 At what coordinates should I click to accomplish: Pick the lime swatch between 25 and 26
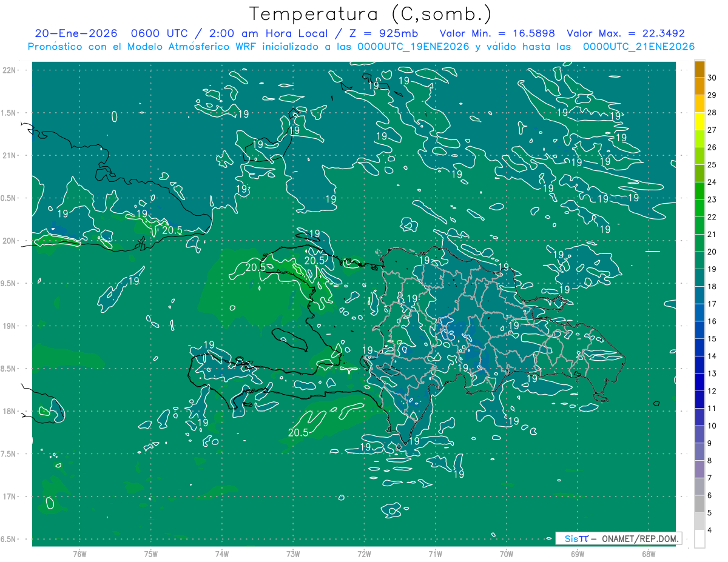pos(699,156)
